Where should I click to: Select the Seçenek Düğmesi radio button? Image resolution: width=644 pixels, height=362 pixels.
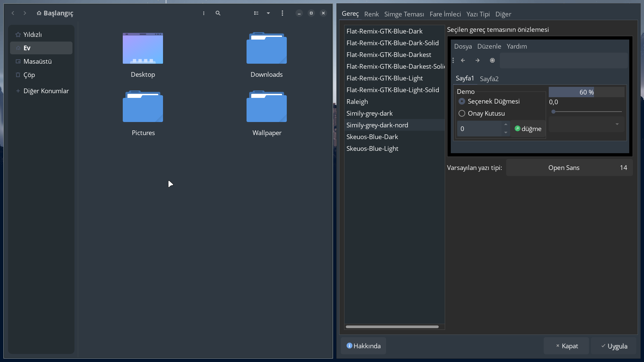(462, 101)
